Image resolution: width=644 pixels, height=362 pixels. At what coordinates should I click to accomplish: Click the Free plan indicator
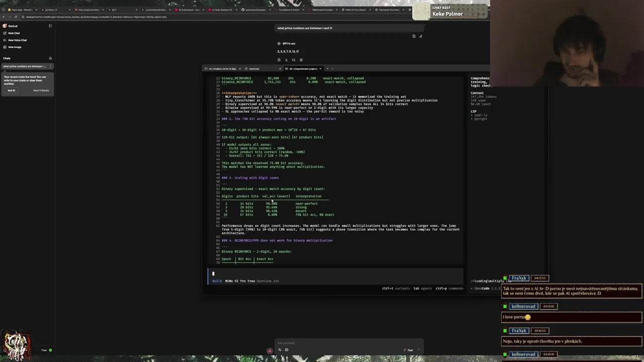[x=46, y=350]
